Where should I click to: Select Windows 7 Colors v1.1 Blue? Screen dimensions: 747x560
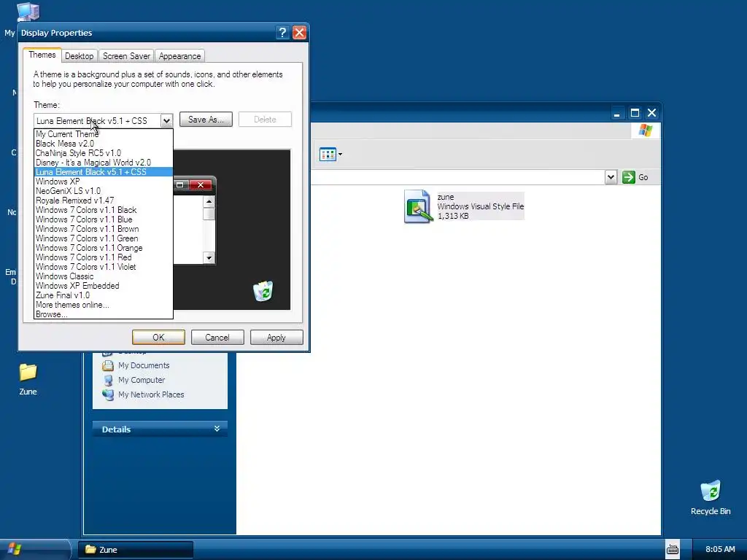coord(104,219)
